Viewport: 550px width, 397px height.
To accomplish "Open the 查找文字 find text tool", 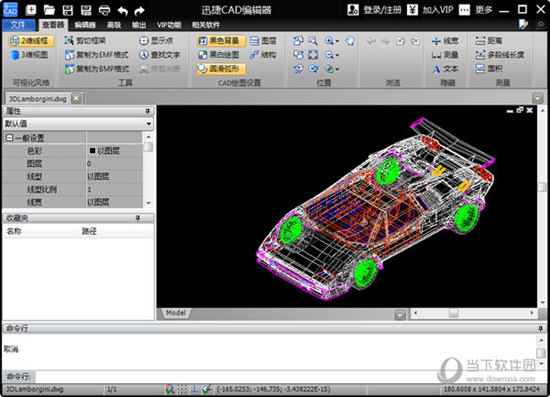I will pyautogui.click(x=160, y=55).
